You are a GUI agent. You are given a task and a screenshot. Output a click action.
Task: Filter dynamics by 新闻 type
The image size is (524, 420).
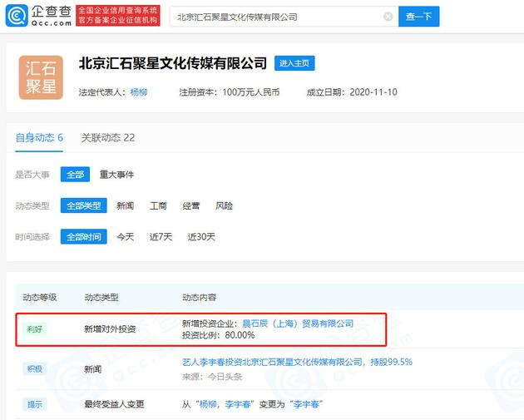pyautogui.click(x=126, y=205)
